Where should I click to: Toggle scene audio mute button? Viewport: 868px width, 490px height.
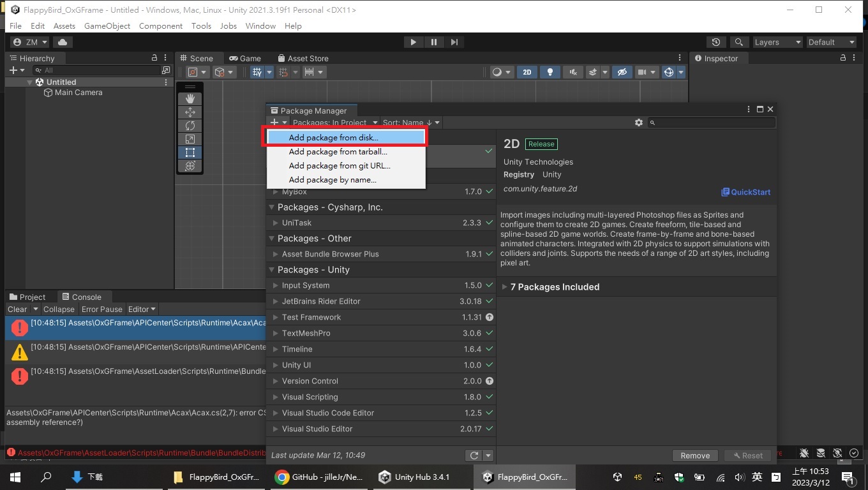(573, 72)
